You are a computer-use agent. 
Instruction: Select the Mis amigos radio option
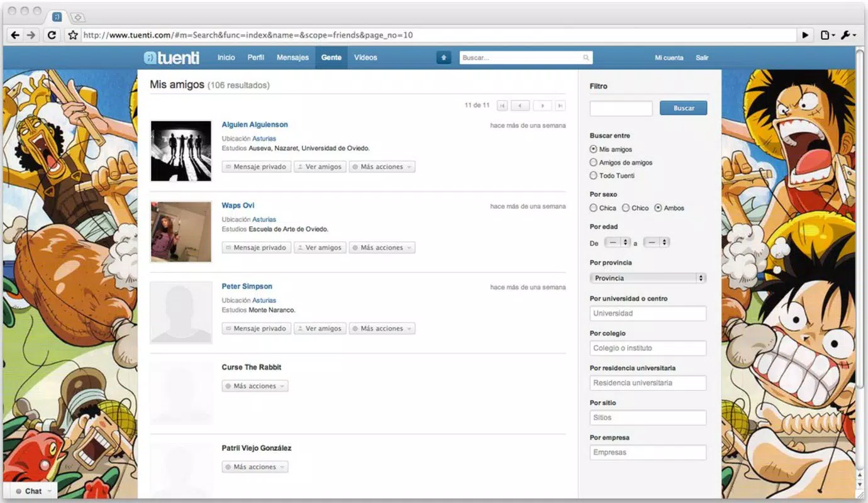click(593, 150)
